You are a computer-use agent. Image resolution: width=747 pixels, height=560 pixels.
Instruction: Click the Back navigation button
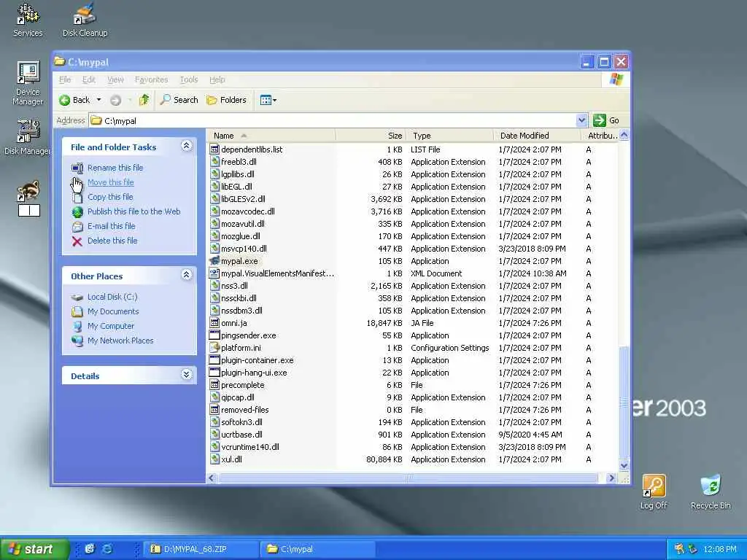tap(74, 100)
